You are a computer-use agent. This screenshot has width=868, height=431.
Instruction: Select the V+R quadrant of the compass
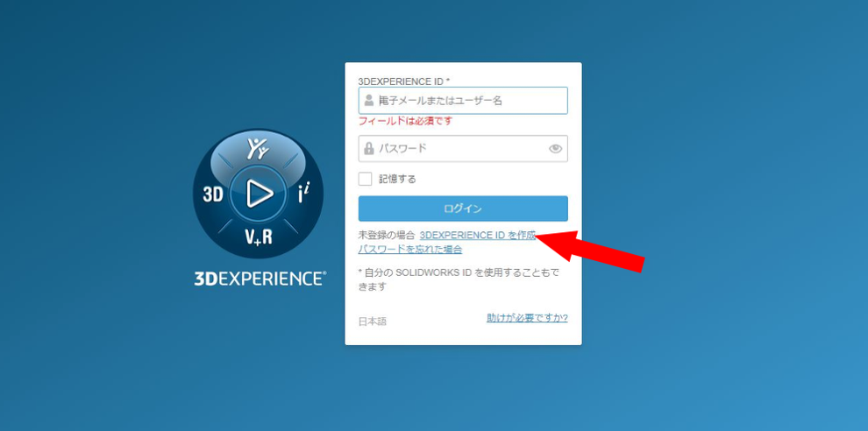click(259, 237)
